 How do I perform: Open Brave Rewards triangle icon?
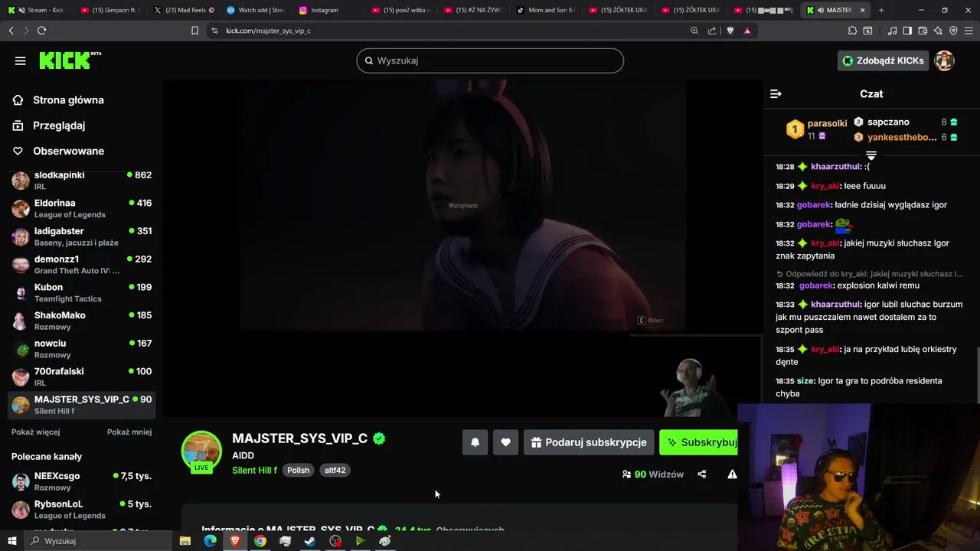pos(747,31)
